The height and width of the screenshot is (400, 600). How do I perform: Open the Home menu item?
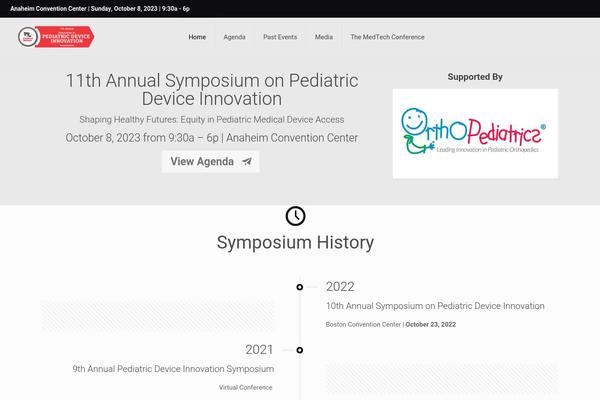[x=197, y=37]
